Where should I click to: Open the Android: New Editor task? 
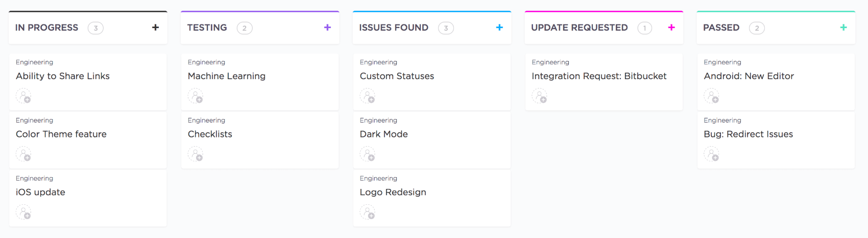coord(749,76)
